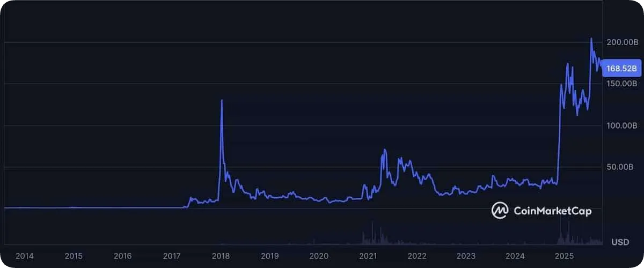Click the 2021 year label
The width and height of the screenshot is (644, 268).
click(x=368, y=256)
